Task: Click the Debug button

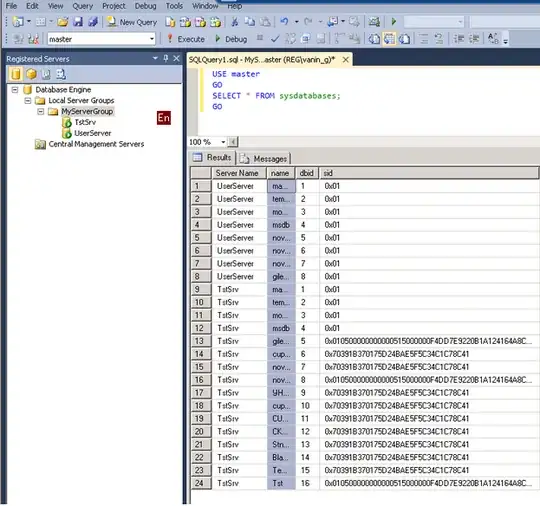Action: [231, 39]
